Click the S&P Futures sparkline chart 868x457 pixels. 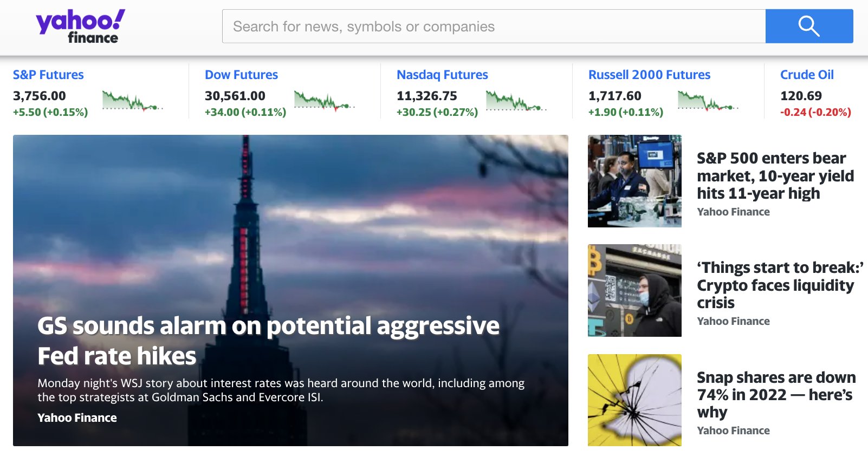click(133, 101)
